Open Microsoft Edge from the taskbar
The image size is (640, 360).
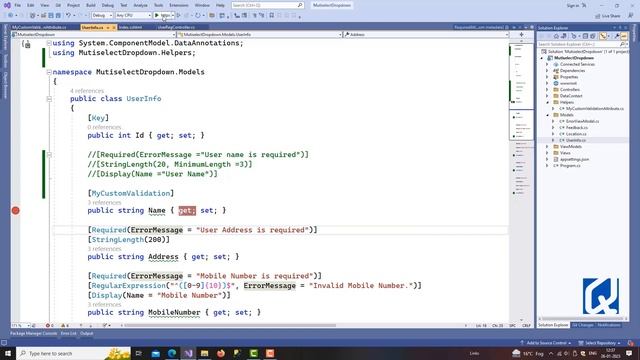click(172, 353)
